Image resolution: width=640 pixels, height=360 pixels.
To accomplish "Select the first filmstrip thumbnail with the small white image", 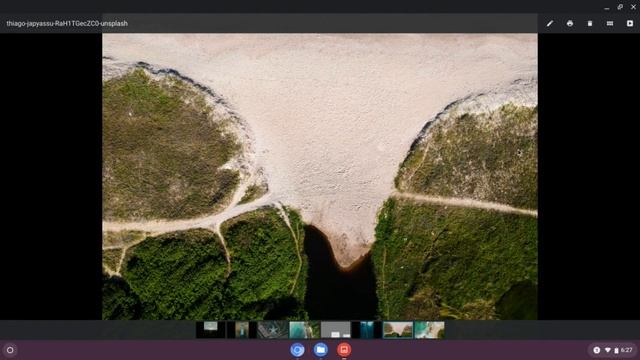I will click(211, 330).
